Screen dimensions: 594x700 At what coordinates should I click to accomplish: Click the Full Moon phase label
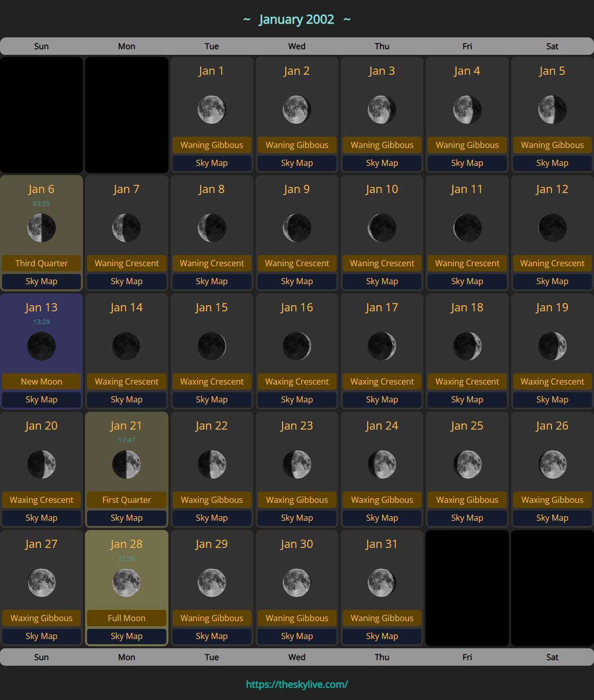pos(126,618)
